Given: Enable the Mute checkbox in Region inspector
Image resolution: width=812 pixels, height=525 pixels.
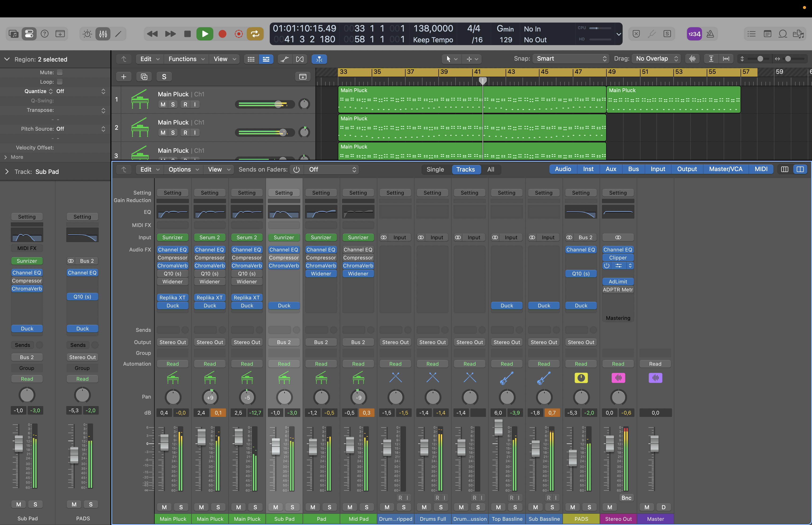Looking at the screenshot, I should (60, 72).
